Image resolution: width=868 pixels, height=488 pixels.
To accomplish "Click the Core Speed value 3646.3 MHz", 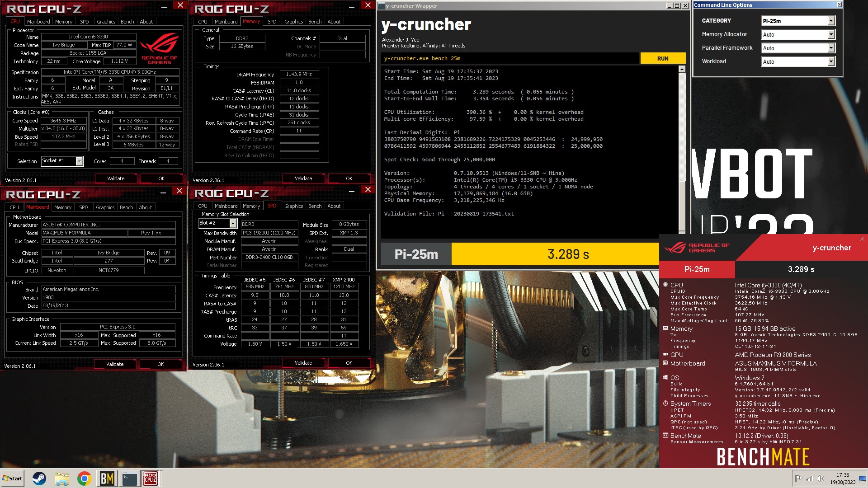I will click(63, 121).
